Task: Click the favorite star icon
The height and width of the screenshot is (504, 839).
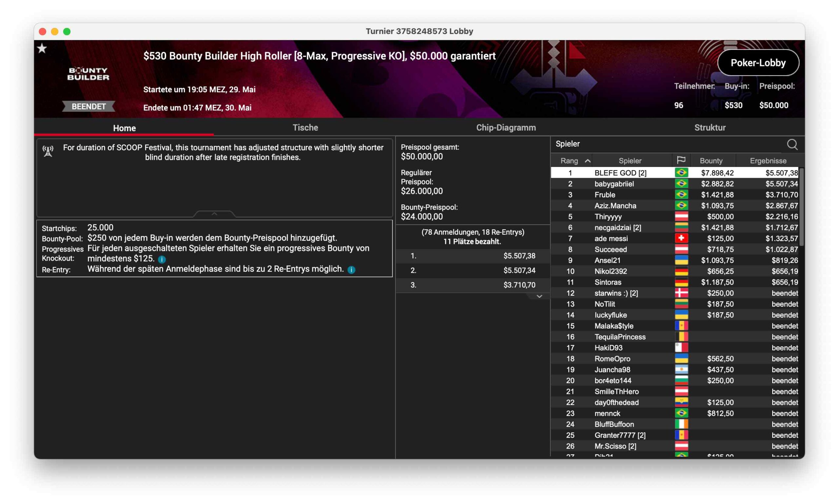Action: (42, 48)
